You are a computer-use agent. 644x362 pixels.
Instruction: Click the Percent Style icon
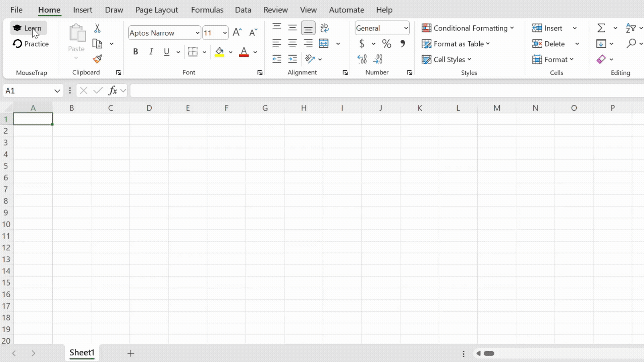point(386,44)
